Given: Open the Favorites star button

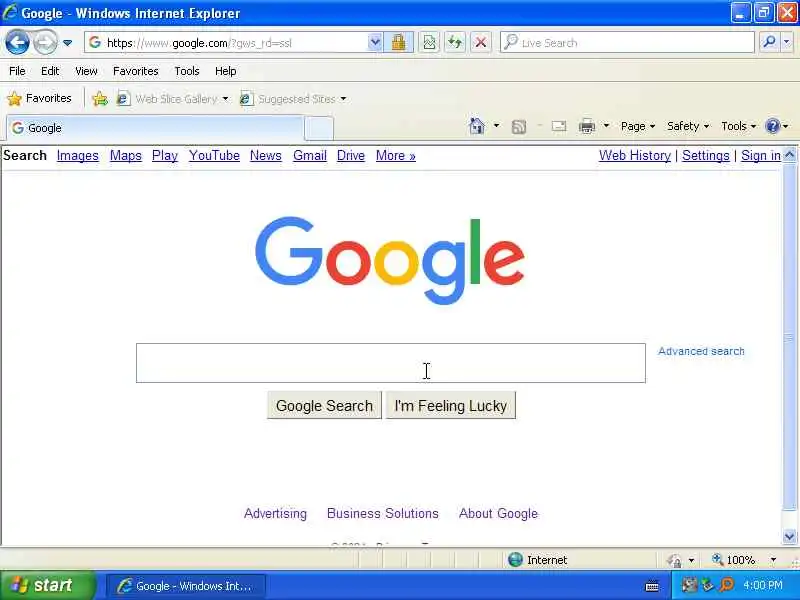Looking at the screenshot, I should (39, 98).
